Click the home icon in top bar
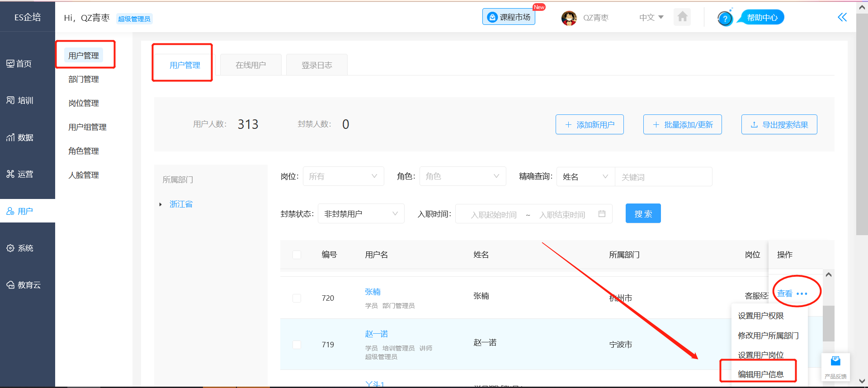 tap(682, 17)
